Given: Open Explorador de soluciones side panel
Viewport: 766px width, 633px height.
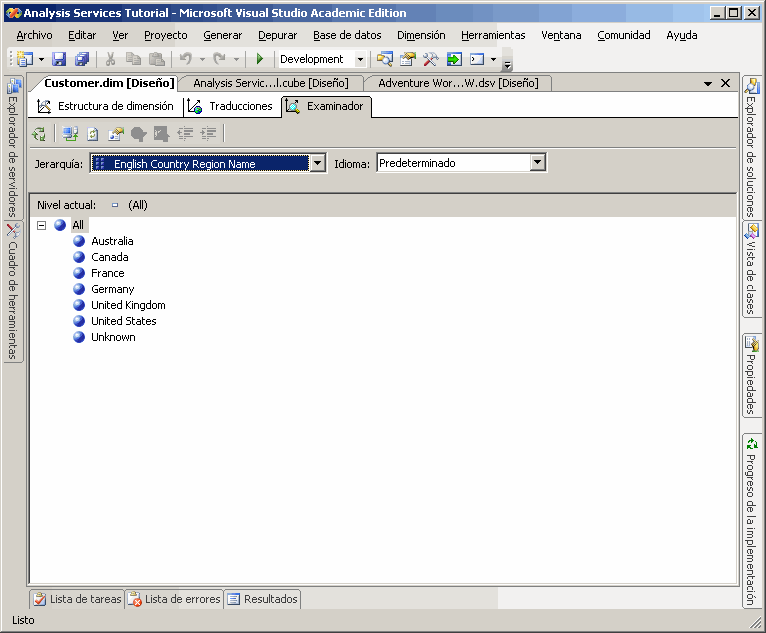Looking at the screenshot, I should (x=751, y=147).
